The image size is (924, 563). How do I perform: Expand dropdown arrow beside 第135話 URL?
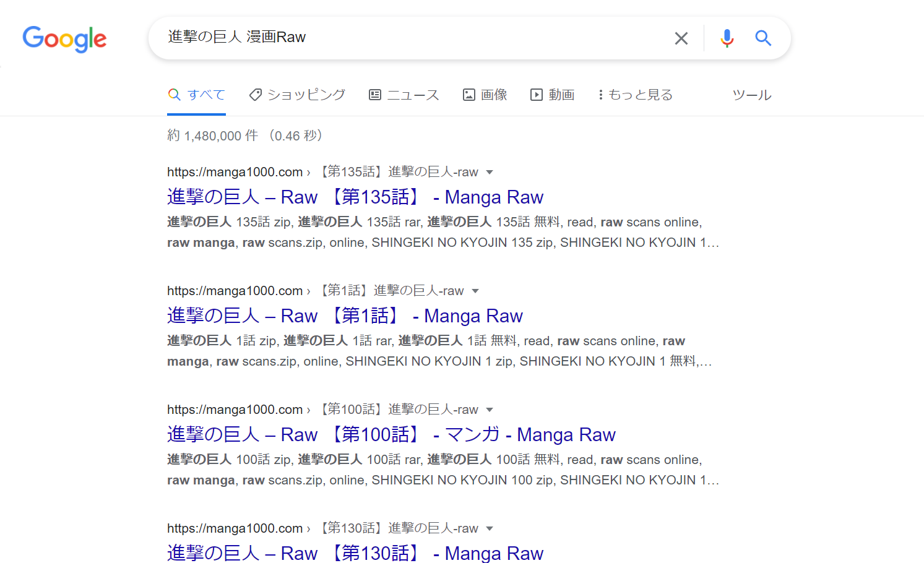(x=490, y=172)
